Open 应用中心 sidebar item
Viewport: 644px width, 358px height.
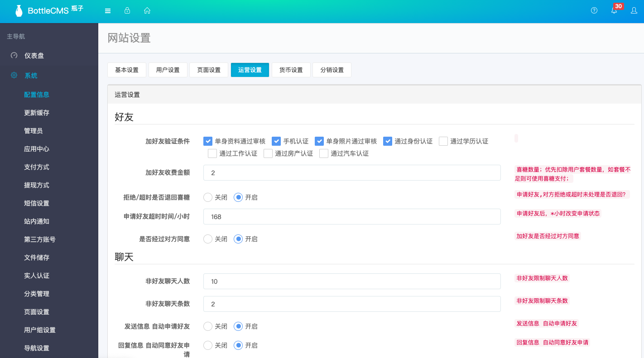(37, 149)
